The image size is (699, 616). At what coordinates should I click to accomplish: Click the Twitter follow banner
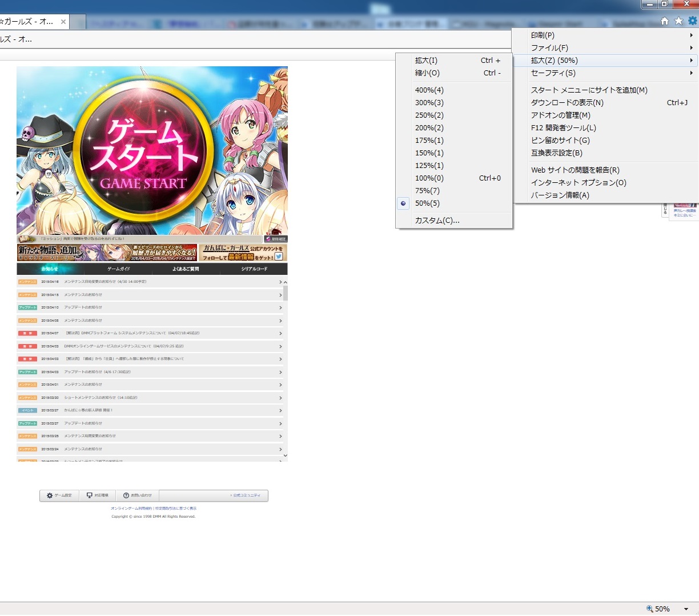243,253
